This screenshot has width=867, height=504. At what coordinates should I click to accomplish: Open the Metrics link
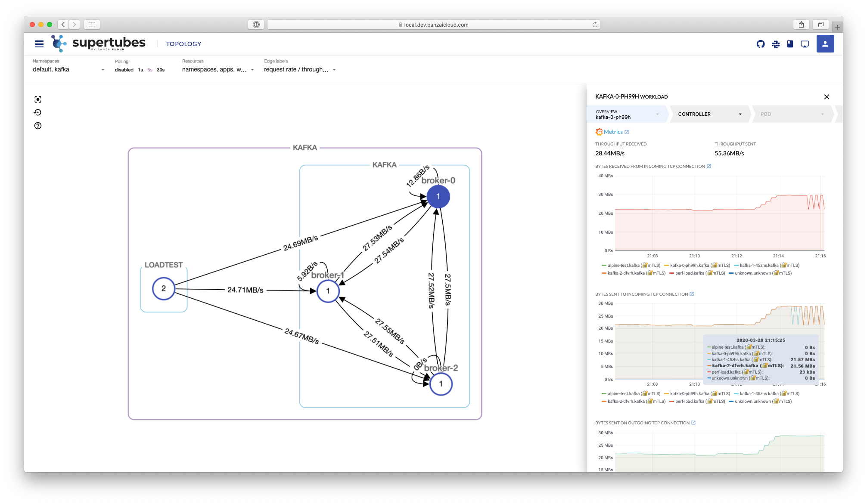coord(616,132)
